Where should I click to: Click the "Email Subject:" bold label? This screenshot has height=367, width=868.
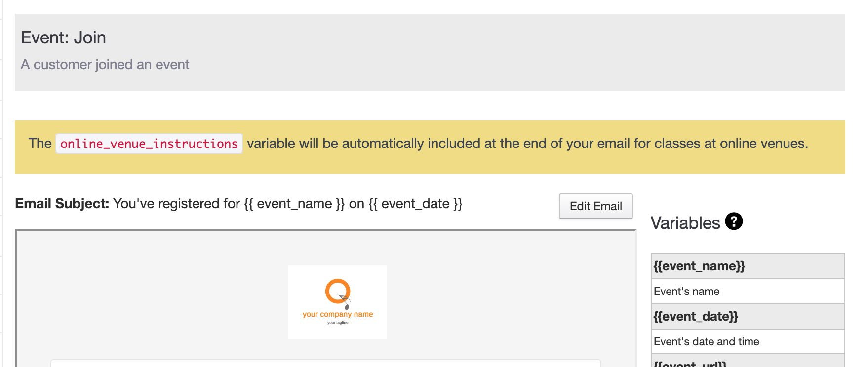click(x=62, y=204)
